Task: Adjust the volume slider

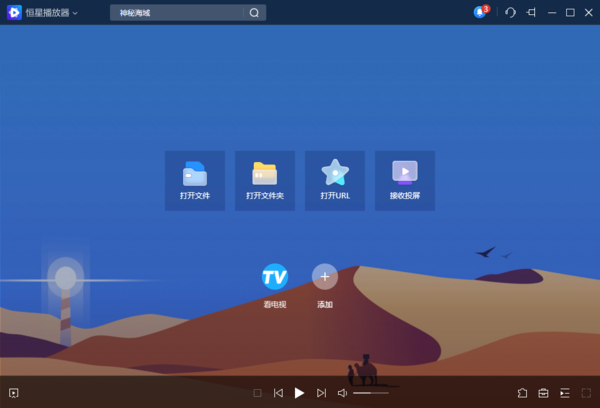Action: point(370,393)
